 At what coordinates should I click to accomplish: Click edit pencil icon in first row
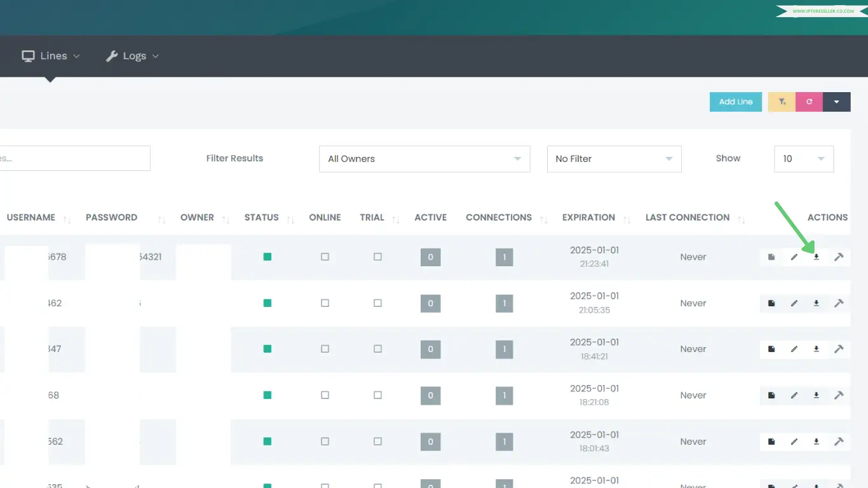click(794, 257)
